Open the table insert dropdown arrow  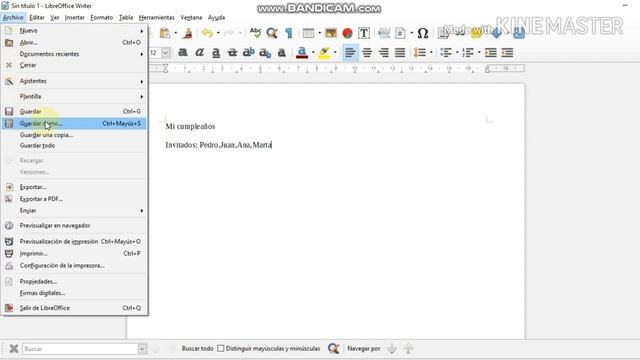319,33
